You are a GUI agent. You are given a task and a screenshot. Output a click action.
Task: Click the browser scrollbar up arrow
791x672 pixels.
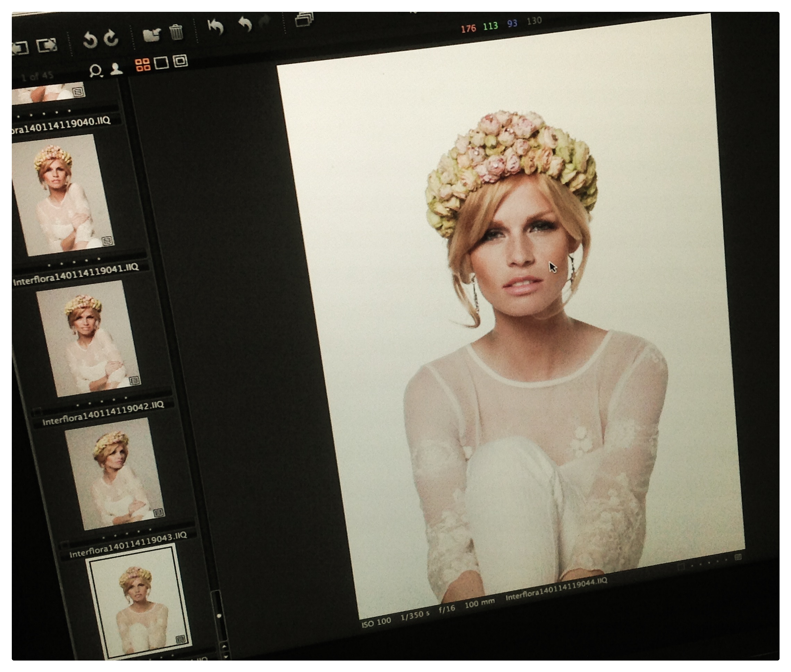(x=224, y=646)
